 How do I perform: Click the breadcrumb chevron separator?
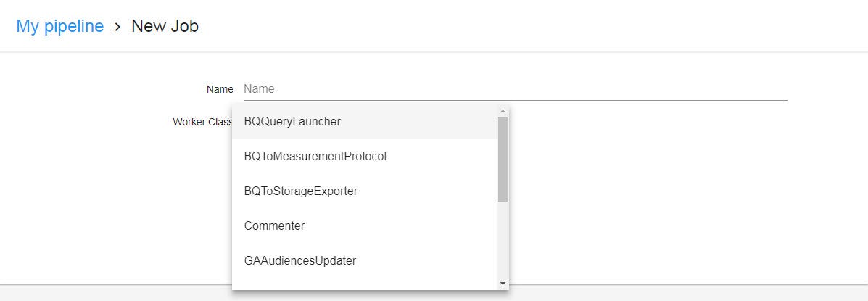[x=117, y=27]
